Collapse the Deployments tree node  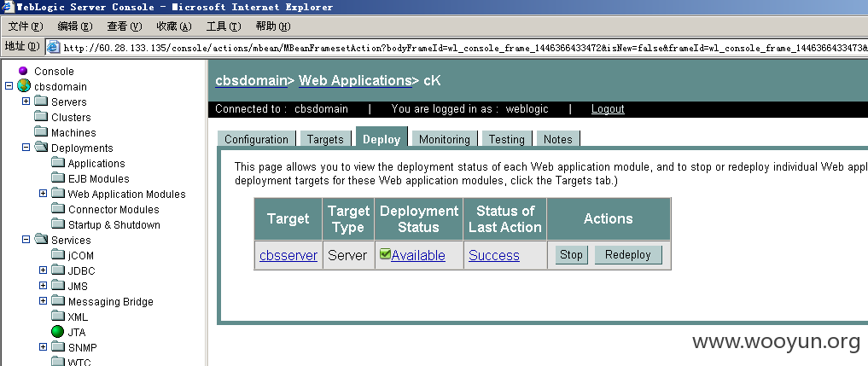[x=26, y=148]
